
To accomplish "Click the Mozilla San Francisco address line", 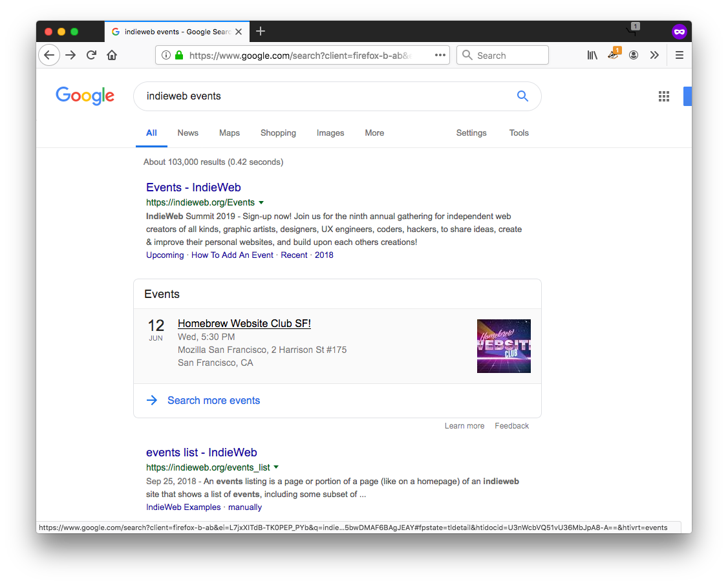I will click(262, 350).
